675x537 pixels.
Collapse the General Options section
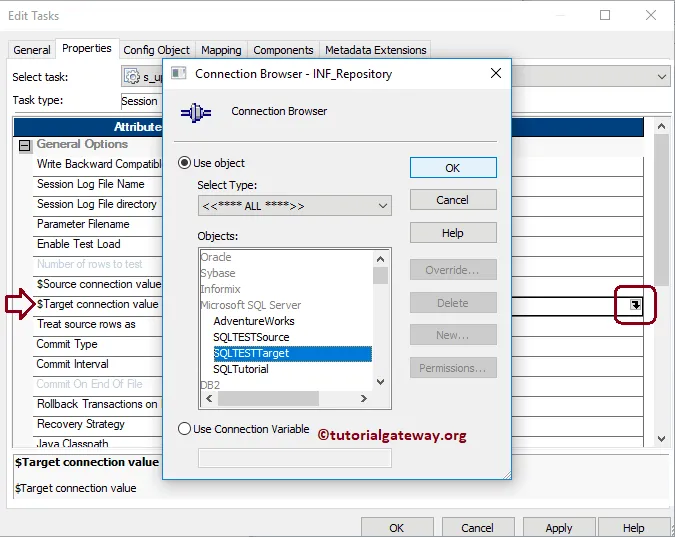(x=25, y=145)
